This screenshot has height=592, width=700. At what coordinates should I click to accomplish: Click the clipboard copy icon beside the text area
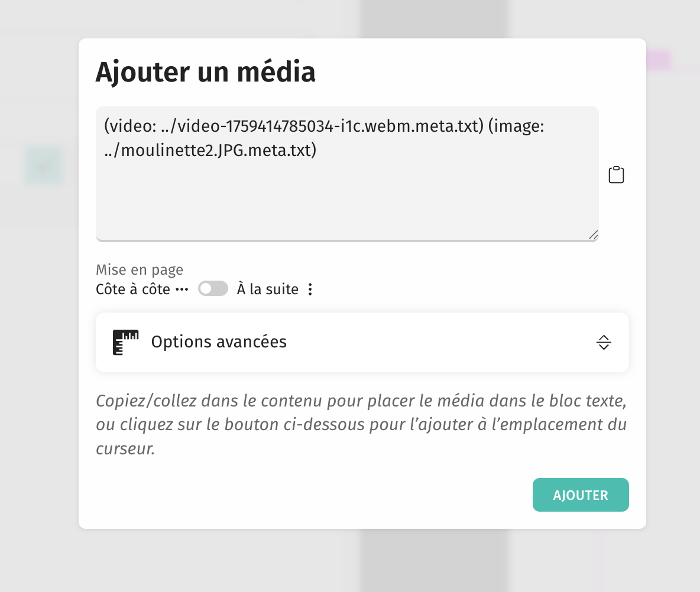tap(616, 175)
